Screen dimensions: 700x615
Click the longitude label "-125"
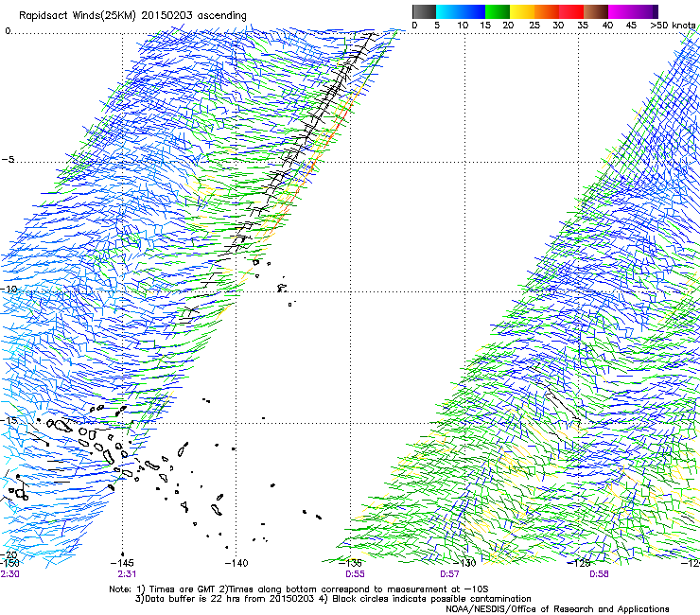578,563
